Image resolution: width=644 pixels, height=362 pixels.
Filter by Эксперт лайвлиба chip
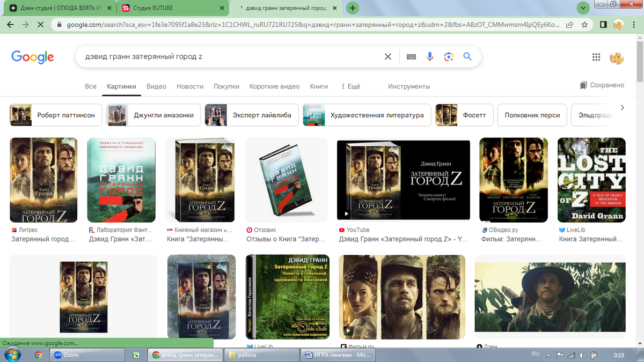pyautogui.click(x=252, y=115)
